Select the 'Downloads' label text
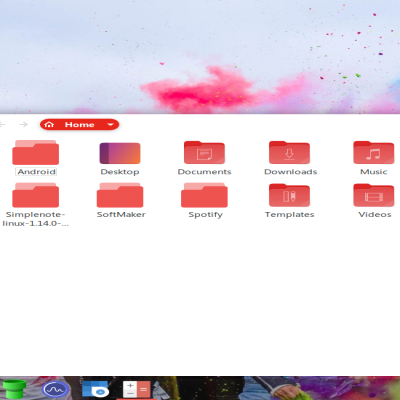 coord(291,172)
